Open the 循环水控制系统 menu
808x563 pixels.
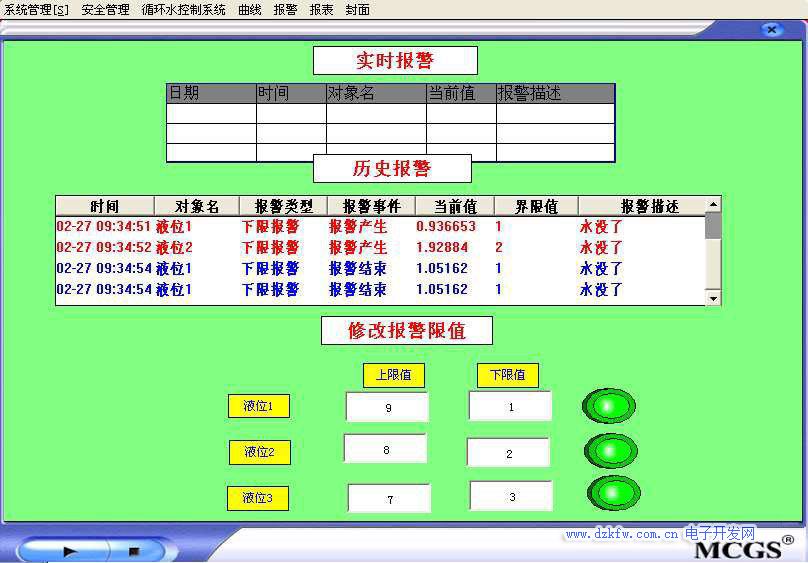click(183, 10)
